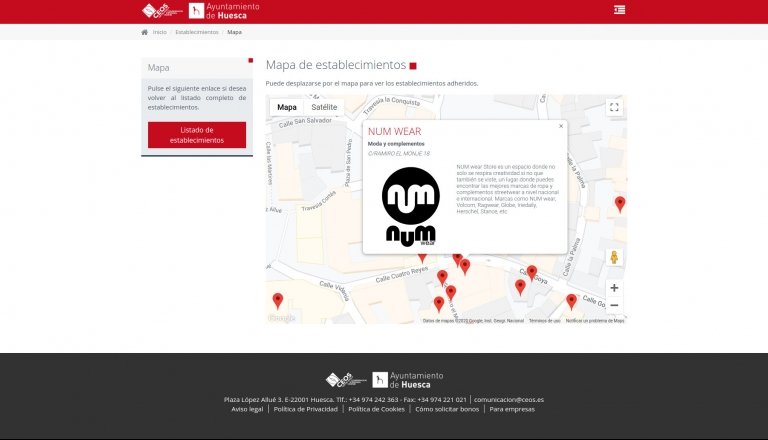Close the NUM WEAR info popup
This screenshot has width=768, height=440.
click(x=561, y=126)
